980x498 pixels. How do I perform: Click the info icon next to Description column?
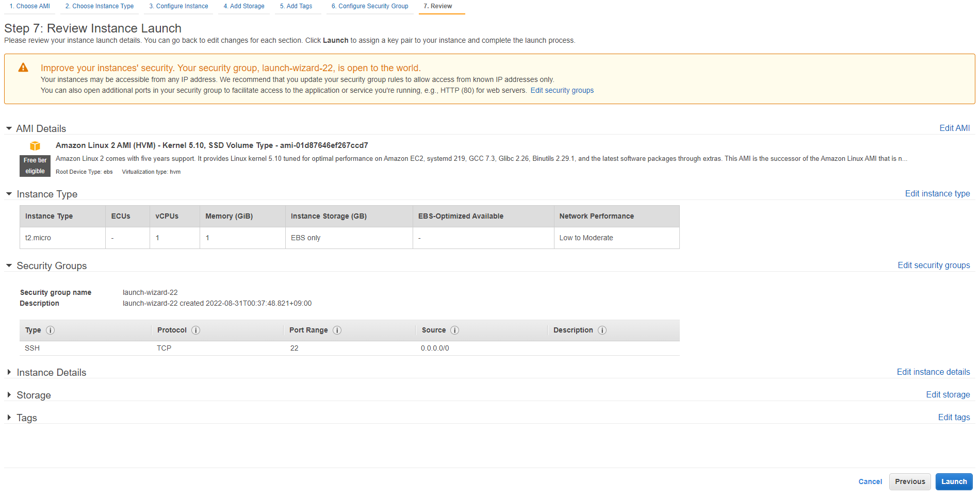pyautogui.click(x=602, y=330)
